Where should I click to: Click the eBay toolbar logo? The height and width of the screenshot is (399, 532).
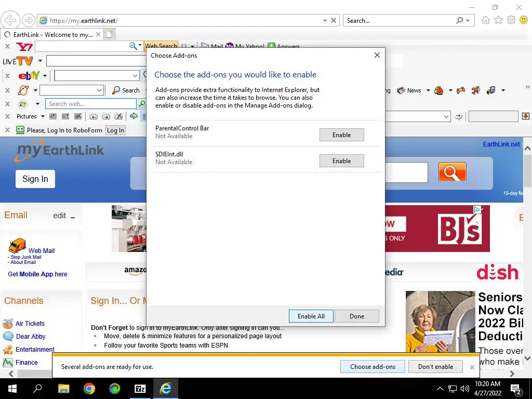coord(29,75)
